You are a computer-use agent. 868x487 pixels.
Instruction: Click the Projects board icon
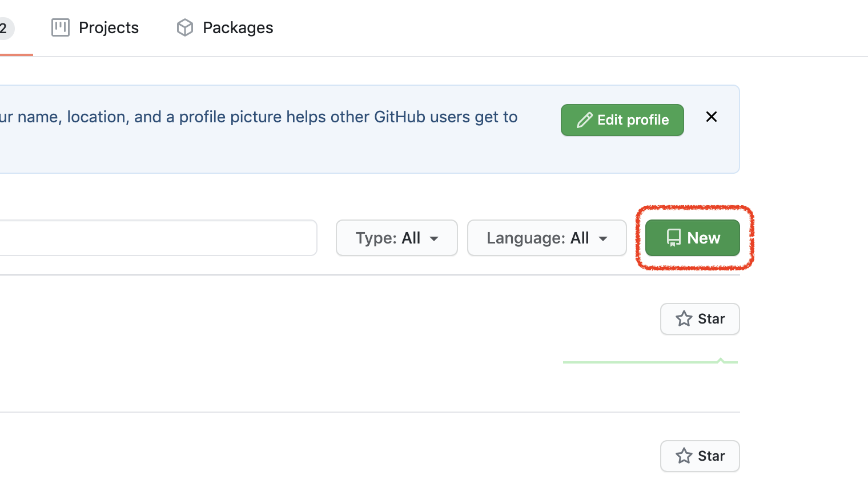60,27
